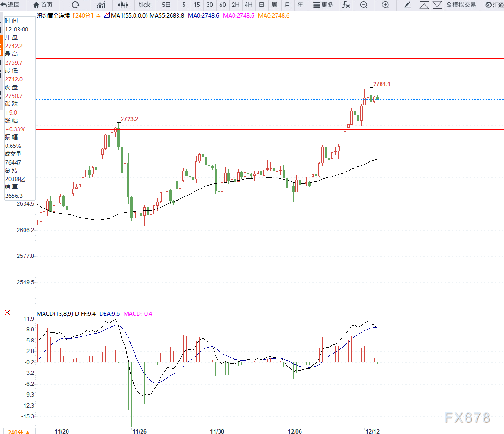This screenshot has width=504, height=434.
Task: Switch to the line chart view icon
Action: (101, 5)
